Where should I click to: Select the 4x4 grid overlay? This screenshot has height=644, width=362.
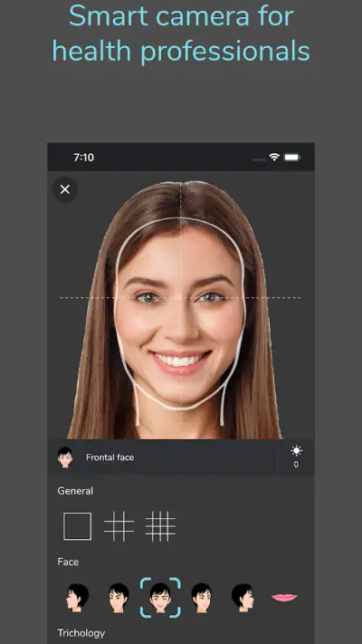(x=160, y=526)
